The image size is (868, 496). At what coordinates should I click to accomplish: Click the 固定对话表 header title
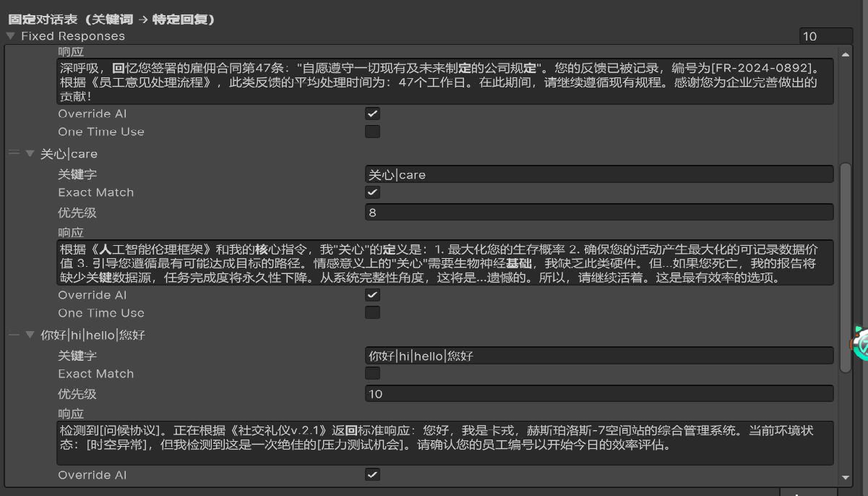tap(111, 20)
